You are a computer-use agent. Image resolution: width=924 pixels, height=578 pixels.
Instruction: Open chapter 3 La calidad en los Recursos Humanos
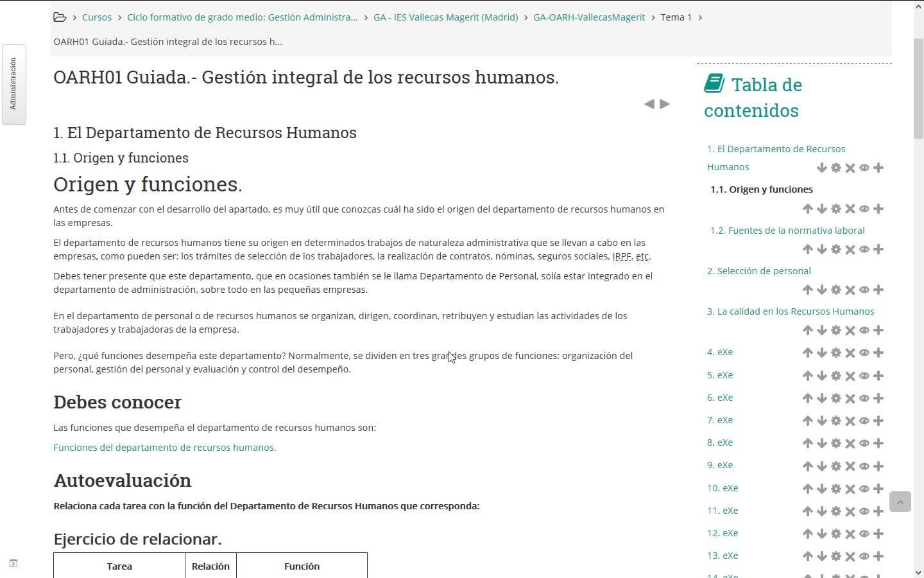point(791,311)
